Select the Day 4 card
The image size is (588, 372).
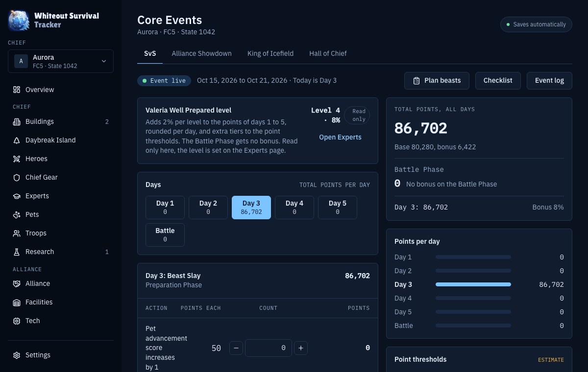click(294, 208)
